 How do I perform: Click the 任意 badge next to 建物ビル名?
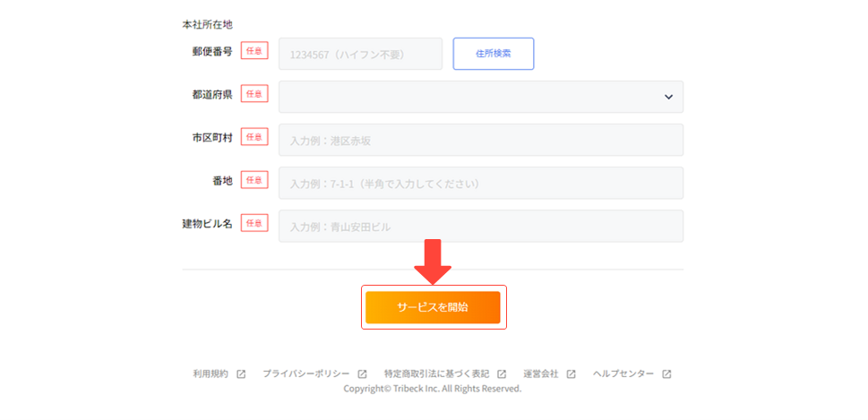coord(254,223)
